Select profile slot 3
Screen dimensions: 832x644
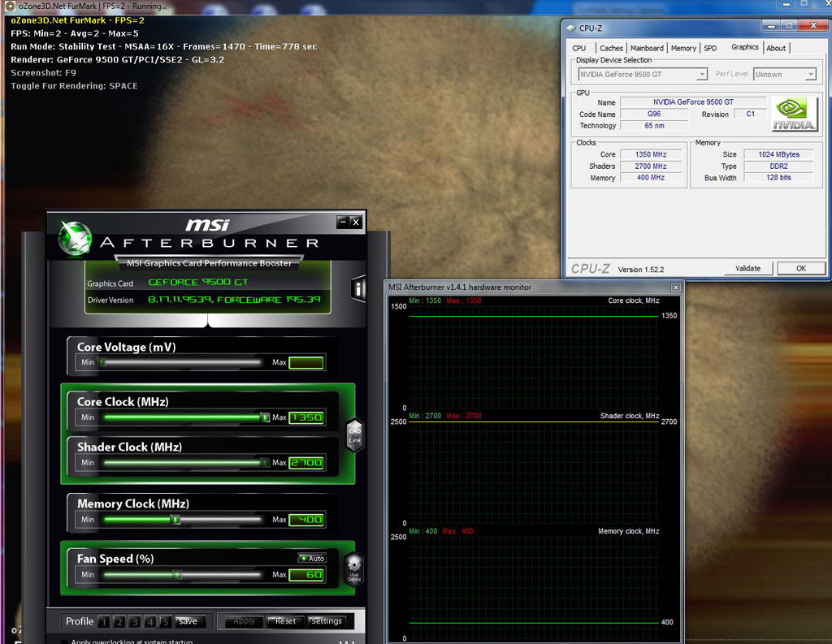[135, 622]
